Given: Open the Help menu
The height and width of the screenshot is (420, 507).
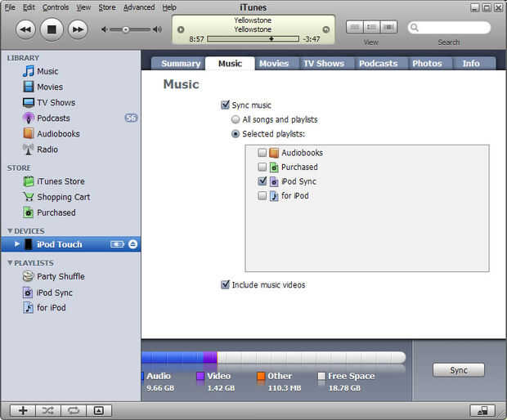Looking at the screenshot, I should coord(169,7).
